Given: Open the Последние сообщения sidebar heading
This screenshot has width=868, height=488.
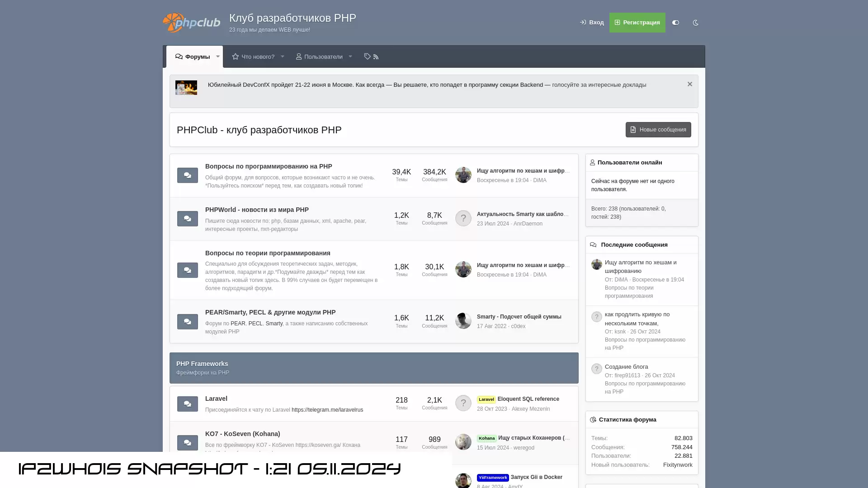Looking at the screenshot, I should [x=634, y=245].
